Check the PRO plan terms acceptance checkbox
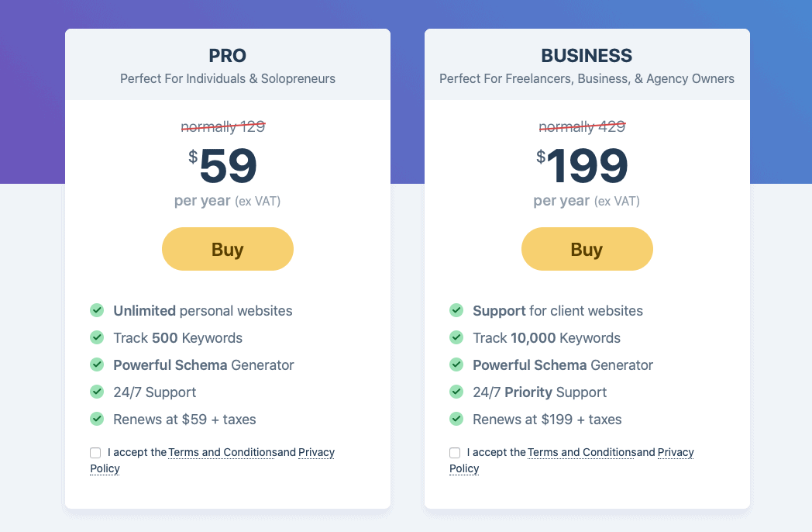This screenshot has height=532, width=812. click(95, 453)
